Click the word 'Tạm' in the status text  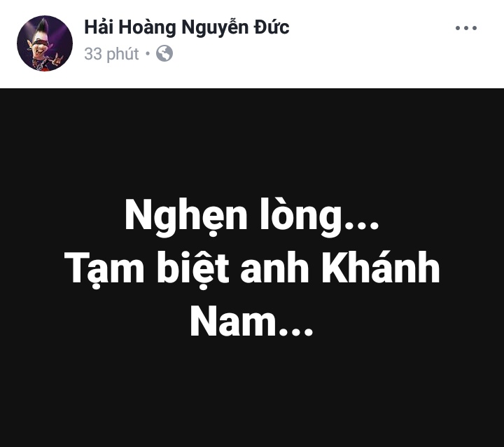[104, 269]
